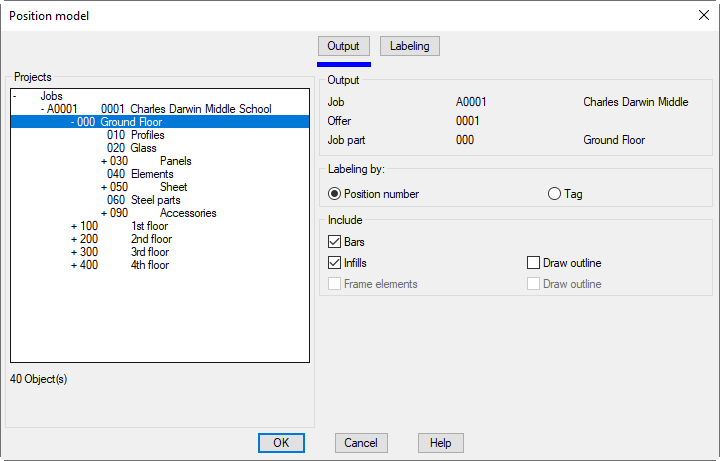Toggle the Infills checkbox
Screen dimensions: 720x461
coord(335,263)
